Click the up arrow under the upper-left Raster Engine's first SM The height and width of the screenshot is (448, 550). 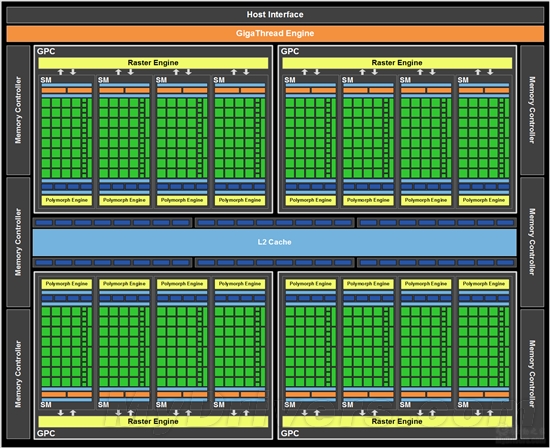tap(61, 72)
